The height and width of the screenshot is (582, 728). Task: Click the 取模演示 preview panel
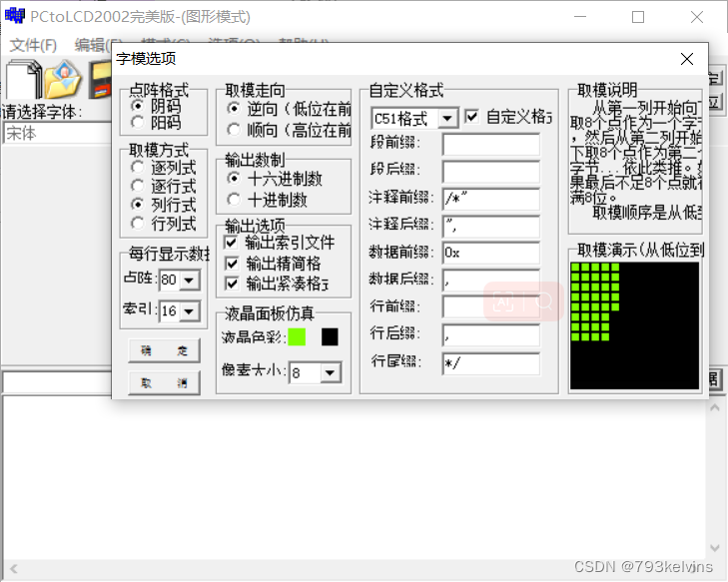pyautogui.click(x=634, y=325)
